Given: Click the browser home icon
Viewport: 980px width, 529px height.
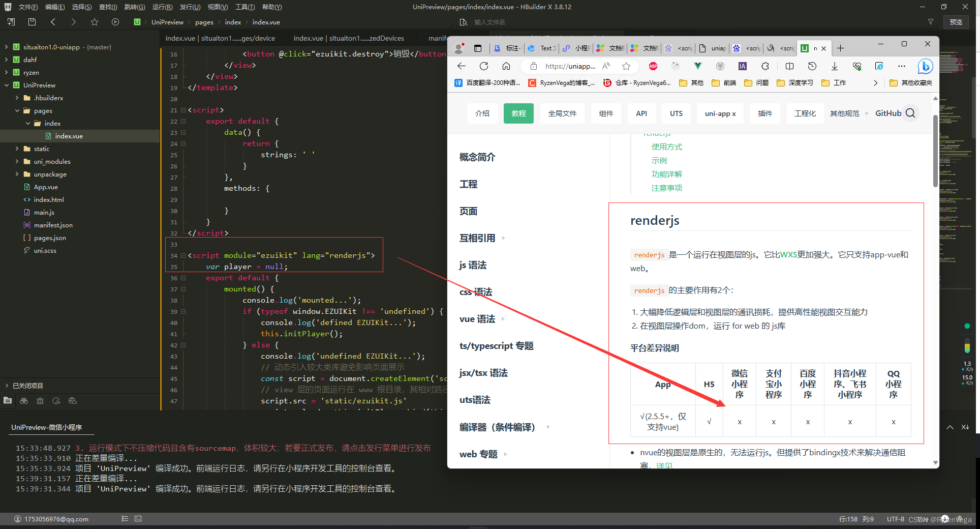Looking at the screenshot, I should click(506, 66).
